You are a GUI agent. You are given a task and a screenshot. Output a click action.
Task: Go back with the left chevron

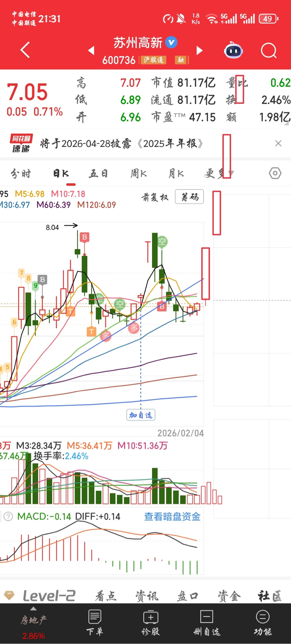click(x=25, y=50)
